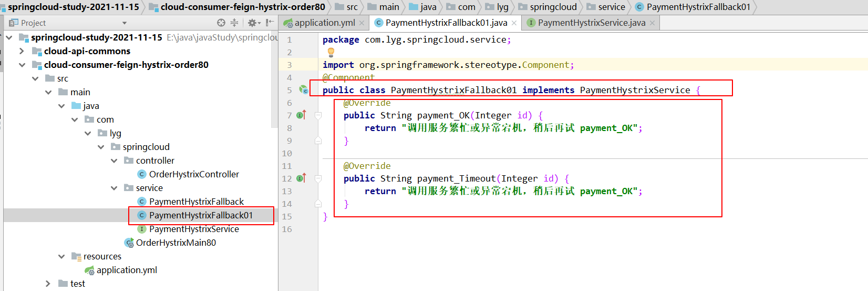This screenshot has width=868, height=291.
Task: Collapse the lyg package node
Action: point(88,133)
